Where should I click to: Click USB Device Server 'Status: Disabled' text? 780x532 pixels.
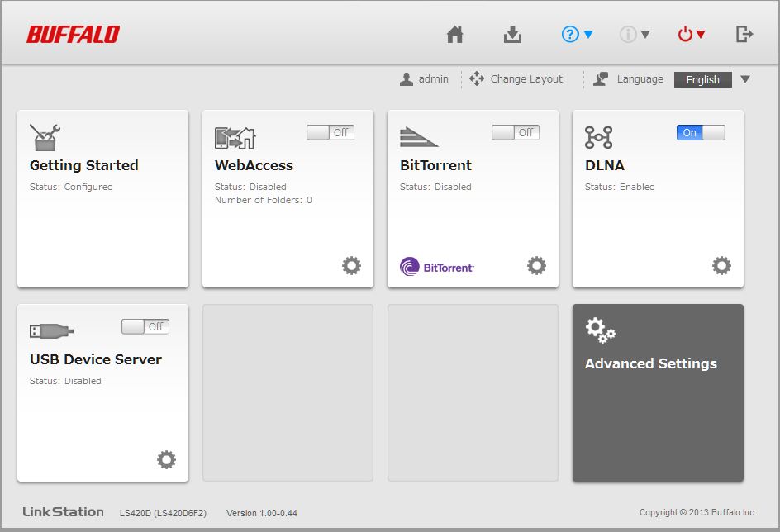coord(65,381)
